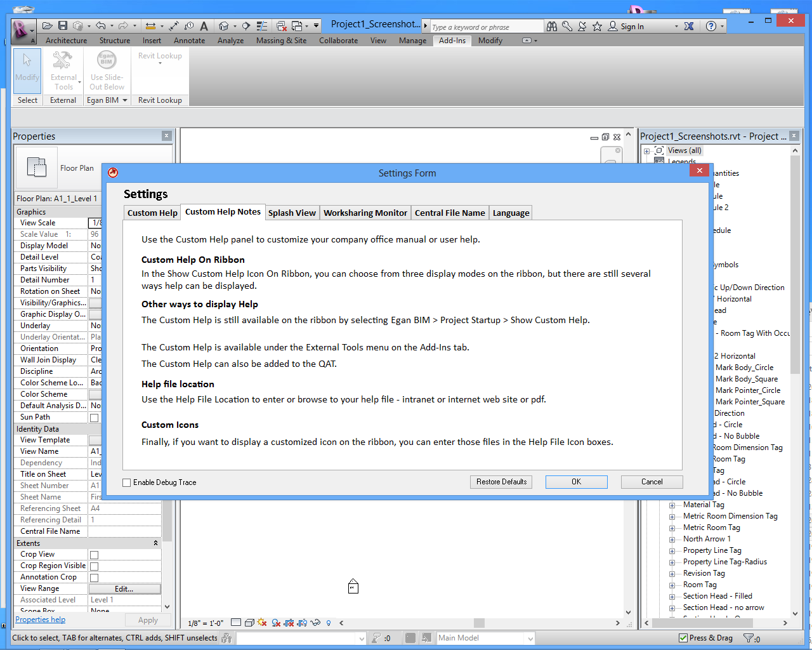Click the Help question mark icon

[x=711, y=26]
